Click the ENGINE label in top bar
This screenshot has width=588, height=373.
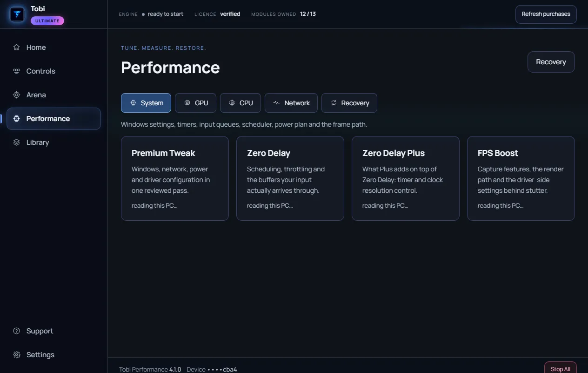[128, 14]
